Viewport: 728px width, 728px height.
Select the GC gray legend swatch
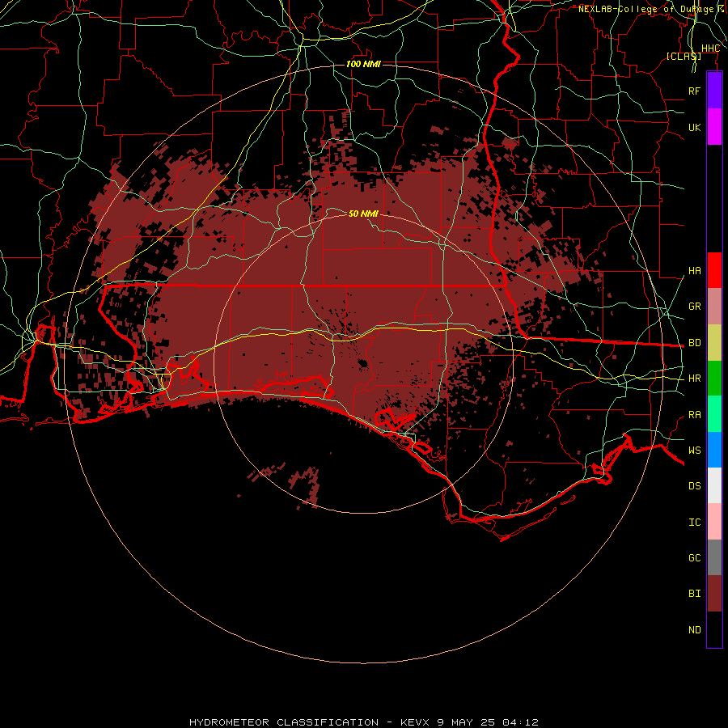point(714,557)
